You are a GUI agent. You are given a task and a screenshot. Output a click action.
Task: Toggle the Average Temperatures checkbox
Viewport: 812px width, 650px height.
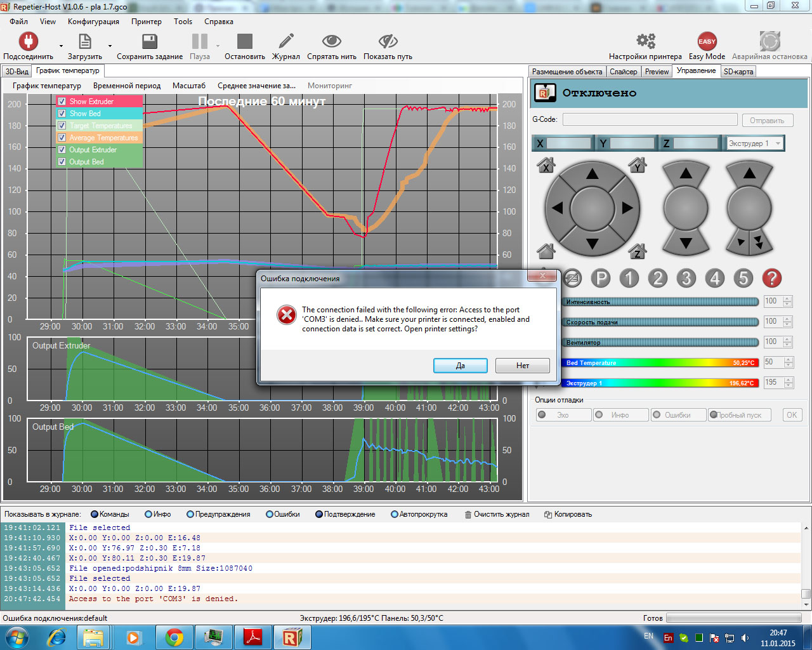click(62, 138)
